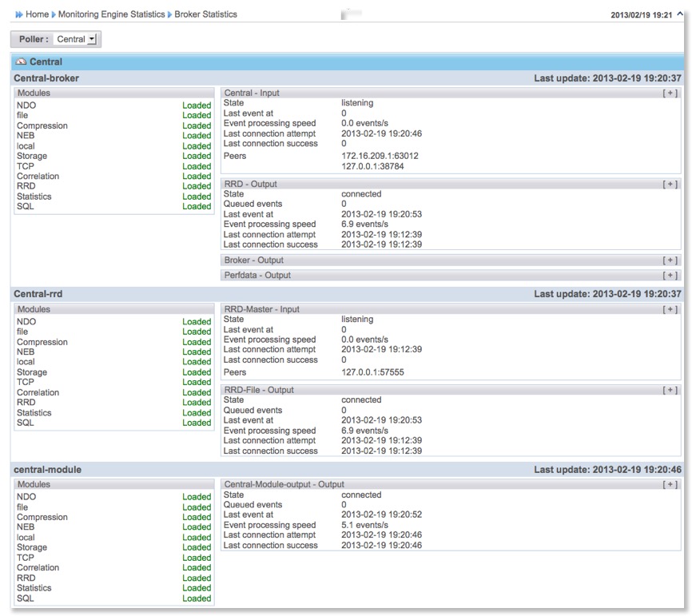This screenshot has height=616, width=692.
Task: Expand the RRD-Master - Input panel
Action: click(x=670, y=309)
